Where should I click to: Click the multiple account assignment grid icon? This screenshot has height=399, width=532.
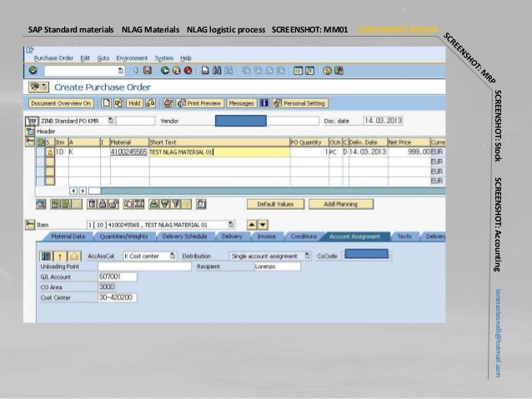[46, 257]
